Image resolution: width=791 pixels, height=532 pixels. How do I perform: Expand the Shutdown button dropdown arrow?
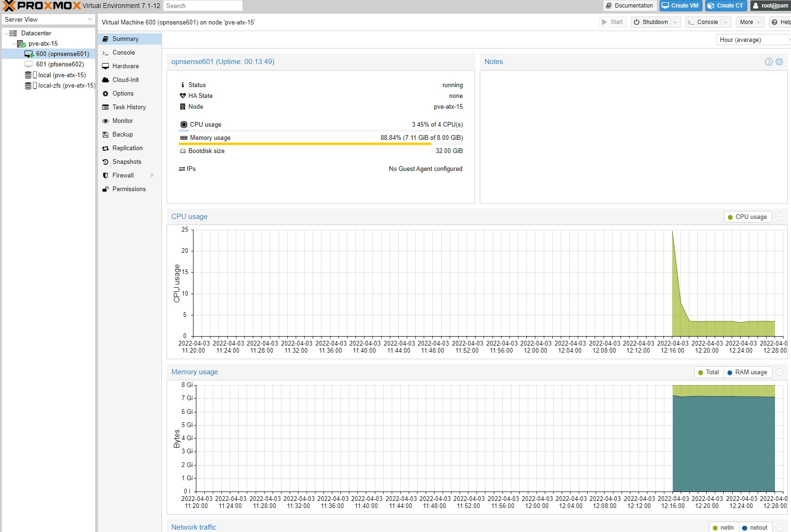tap(675, 22)
